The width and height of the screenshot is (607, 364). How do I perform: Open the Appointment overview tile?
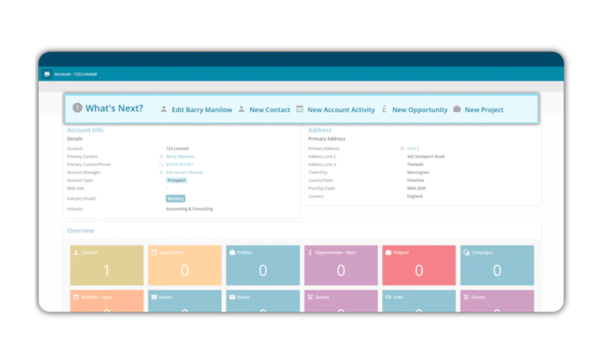coord(184,266)
